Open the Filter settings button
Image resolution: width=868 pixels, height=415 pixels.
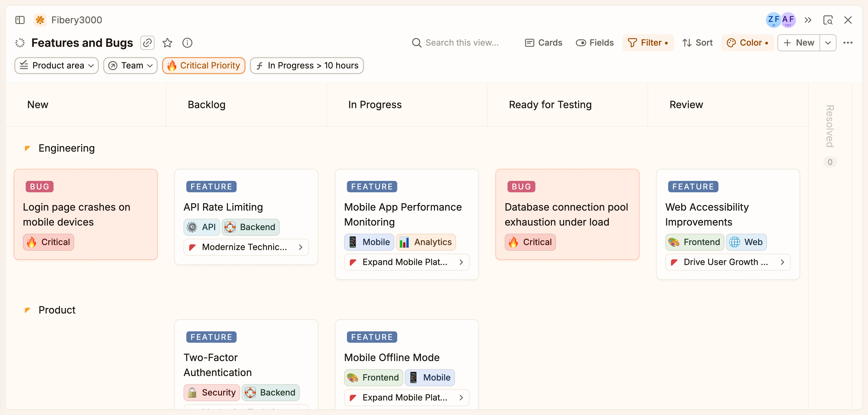(648, 43)
